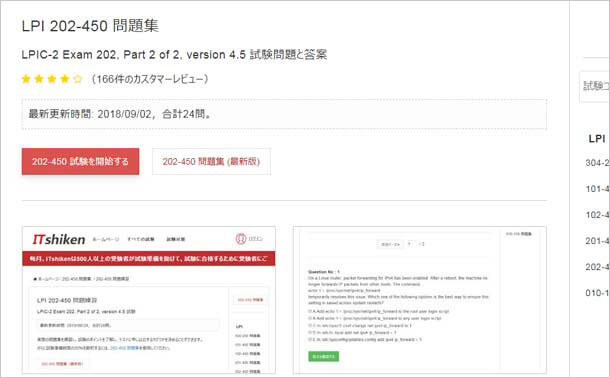Click the ITshiken logo in the thumbnail
The width and height of the screenshot is (610, 378).
click(x=59, y=240)
